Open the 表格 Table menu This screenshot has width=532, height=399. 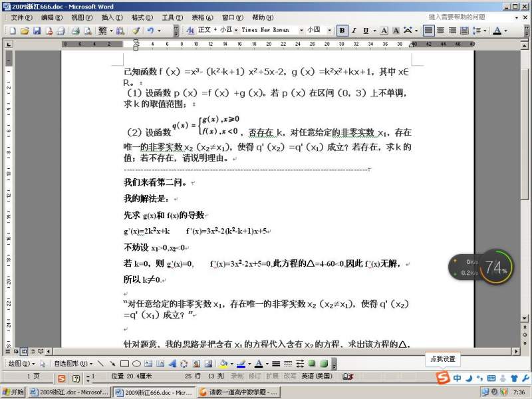(x=203, y=17)
